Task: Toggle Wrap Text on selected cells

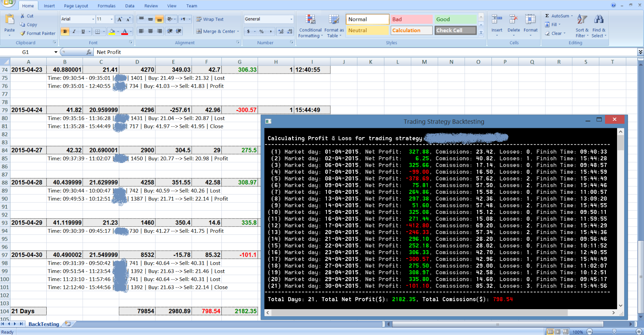Action: tap(210, 19)
